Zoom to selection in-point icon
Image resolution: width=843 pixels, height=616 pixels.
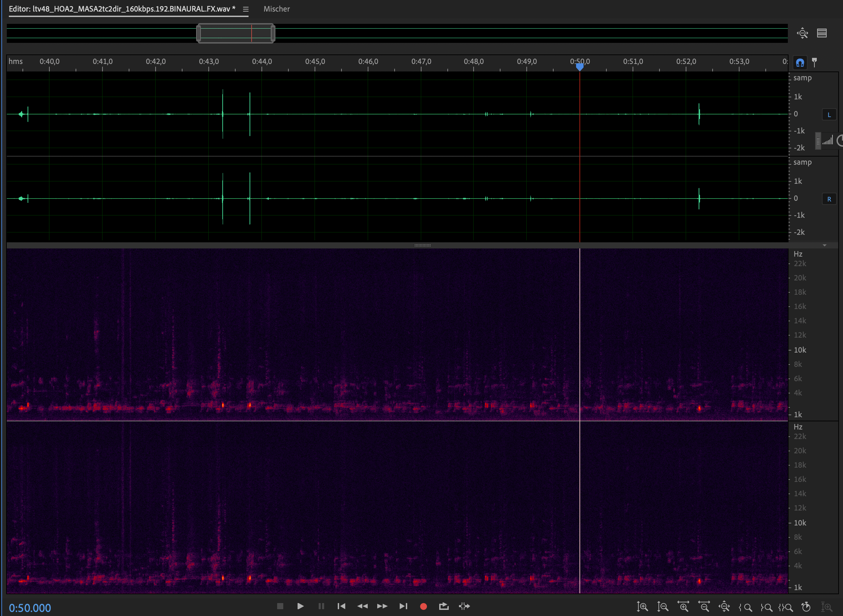click(x=745, y=607)
